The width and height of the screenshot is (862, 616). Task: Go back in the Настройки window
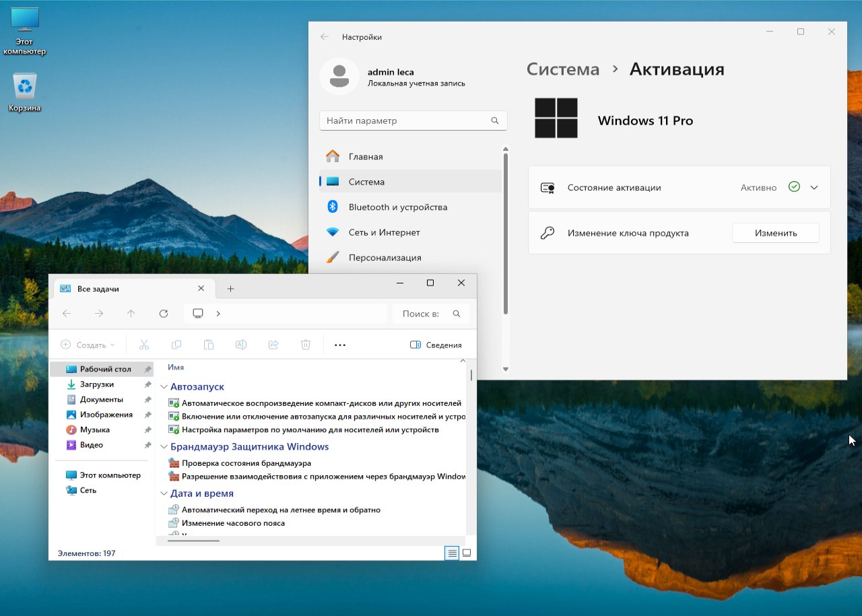coord(325,37)
